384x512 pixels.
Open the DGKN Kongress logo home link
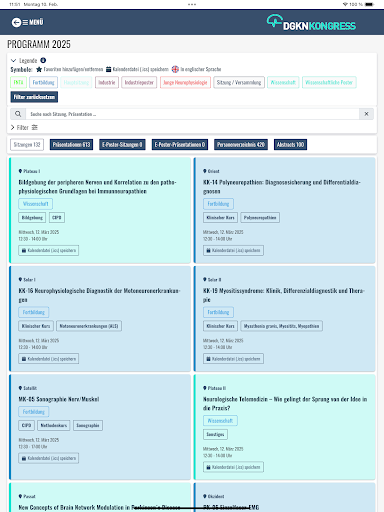(311, 23)
